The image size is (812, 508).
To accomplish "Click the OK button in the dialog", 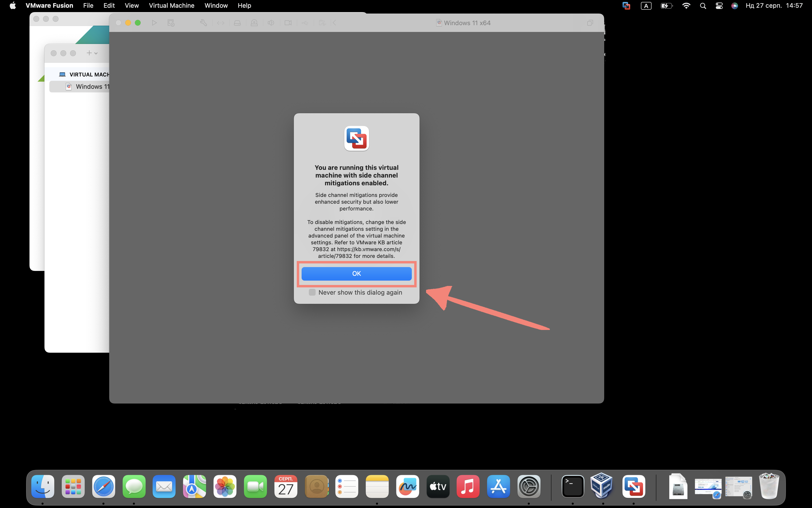I will pos(356,274).
